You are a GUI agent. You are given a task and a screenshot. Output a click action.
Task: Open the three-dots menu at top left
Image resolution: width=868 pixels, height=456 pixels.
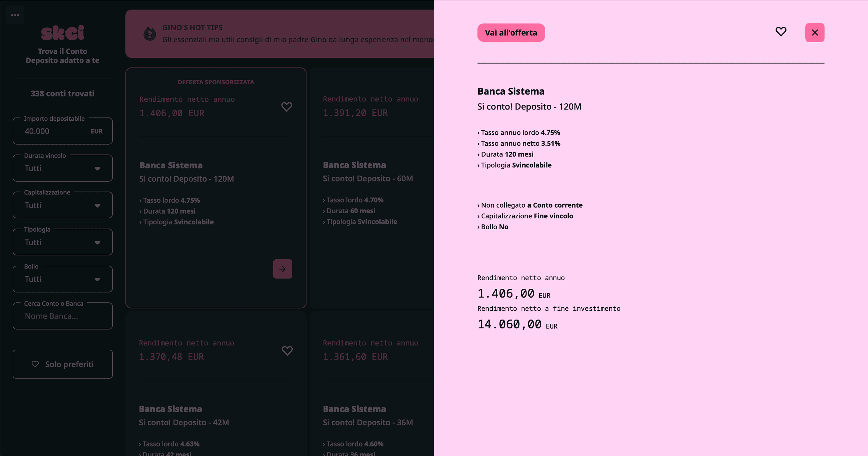click(x=15, y=15)
